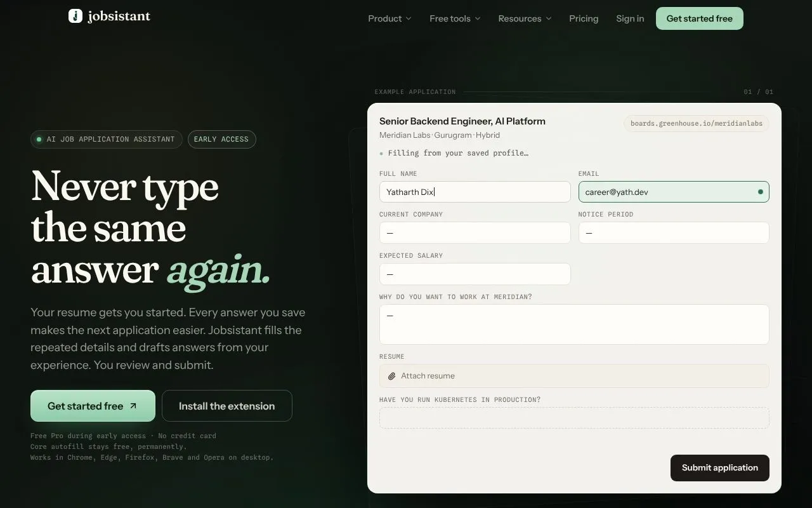This screenshot has height=508, width=812.
Task: Click the Early Access badge
Action: [221, 139]
